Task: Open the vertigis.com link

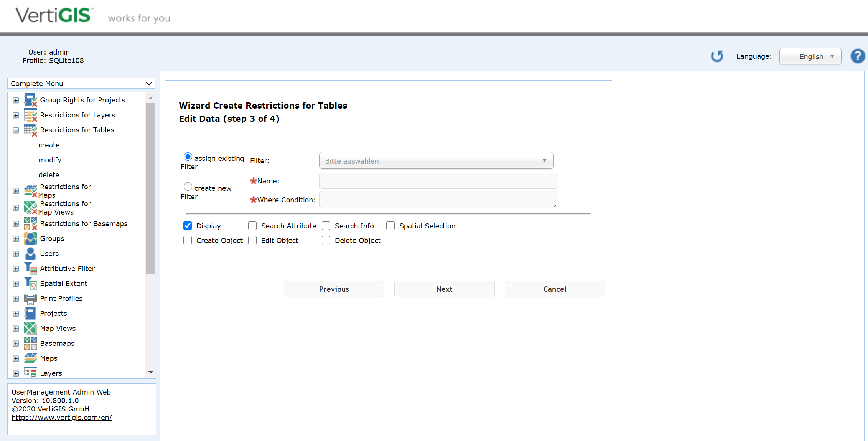Action: tap(62, 417)
